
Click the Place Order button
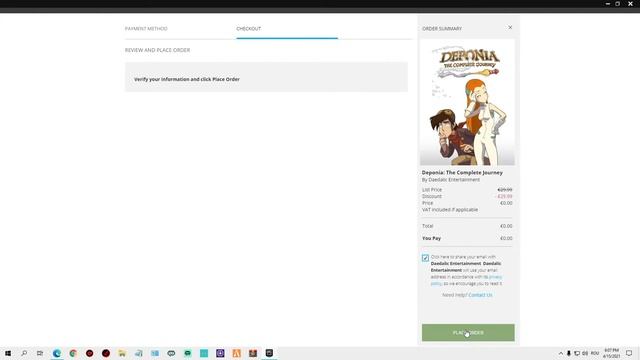[468, 333]
